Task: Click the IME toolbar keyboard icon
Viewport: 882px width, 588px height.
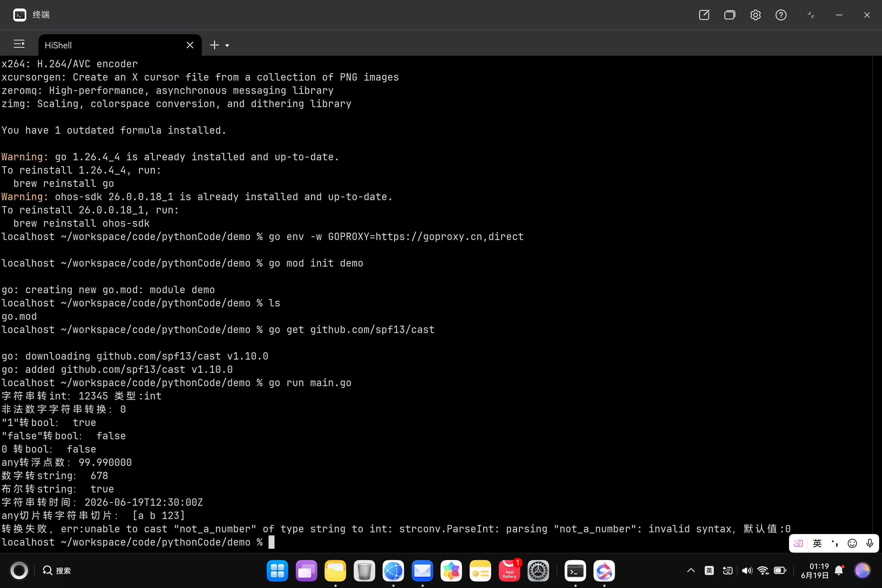Action: pos(798,543)
